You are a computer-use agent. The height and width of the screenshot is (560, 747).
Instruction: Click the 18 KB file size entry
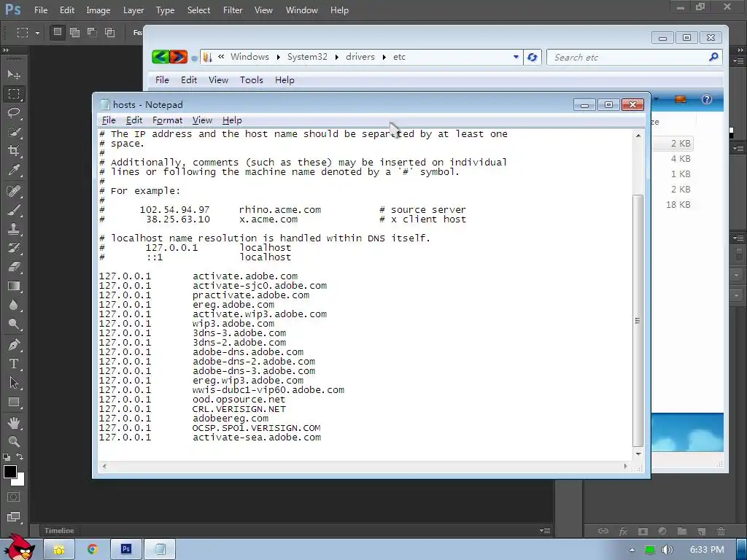(x=678, y=205)
